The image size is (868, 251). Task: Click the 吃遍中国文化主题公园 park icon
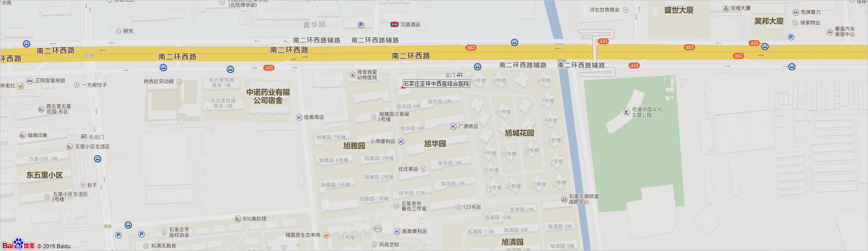[627, 112]
